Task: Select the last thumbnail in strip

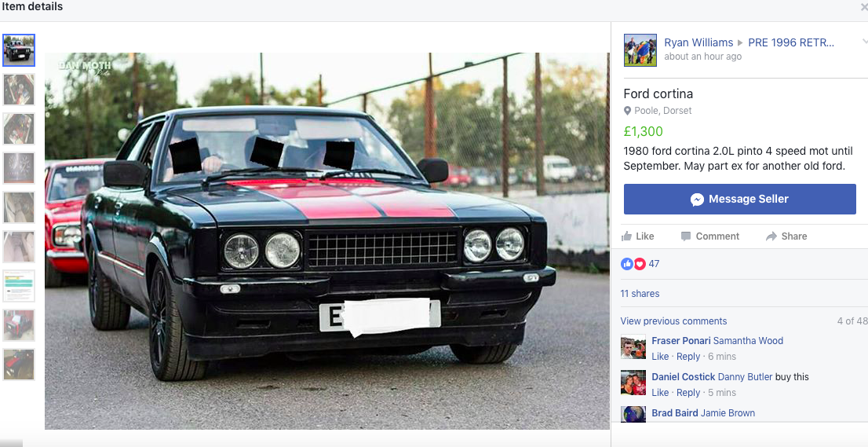Action: [x=19, y=365]
